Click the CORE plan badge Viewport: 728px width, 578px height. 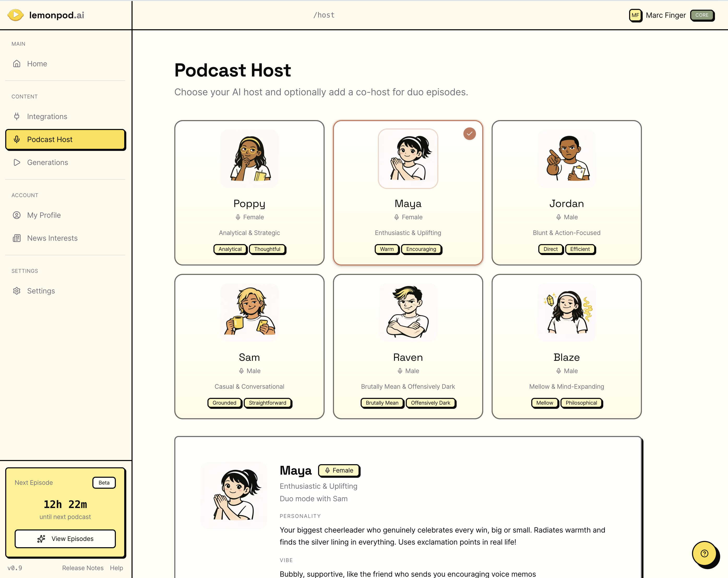click(x=703, y=15)
